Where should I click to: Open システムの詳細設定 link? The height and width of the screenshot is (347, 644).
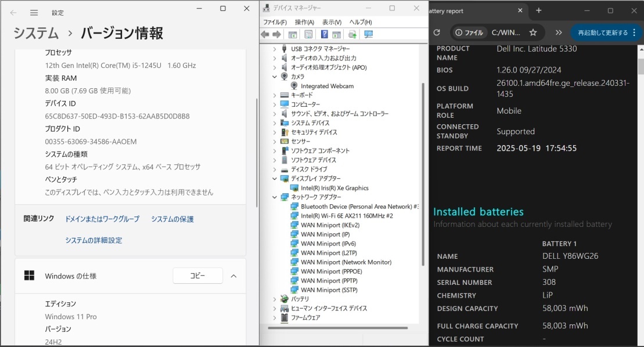(93, 240)
